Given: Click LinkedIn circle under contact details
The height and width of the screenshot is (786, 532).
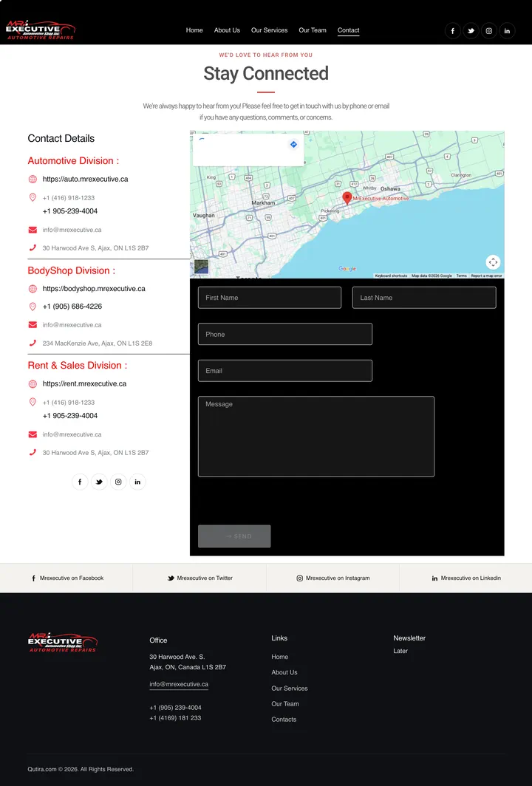Looking at the screenshot, I should pos(137,482).
